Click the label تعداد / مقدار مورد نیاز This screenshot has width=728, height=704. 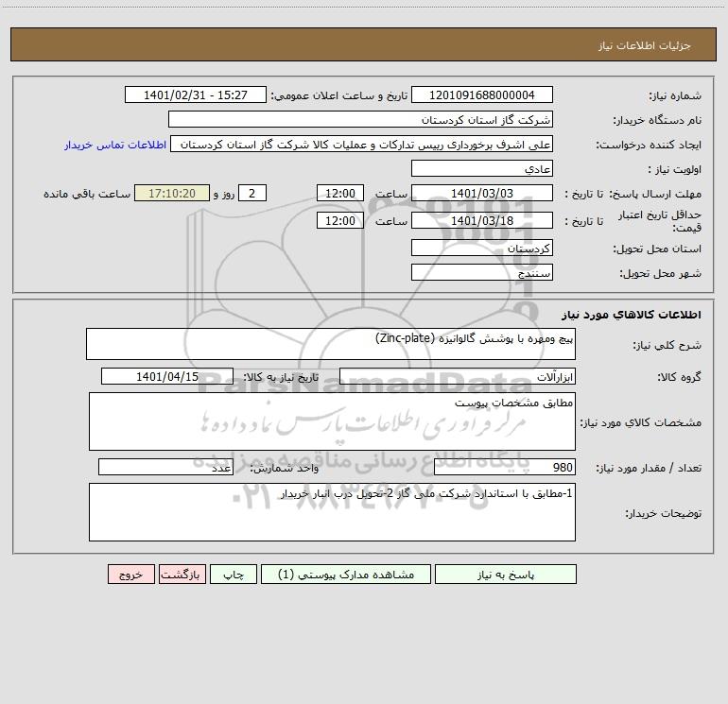649,468
